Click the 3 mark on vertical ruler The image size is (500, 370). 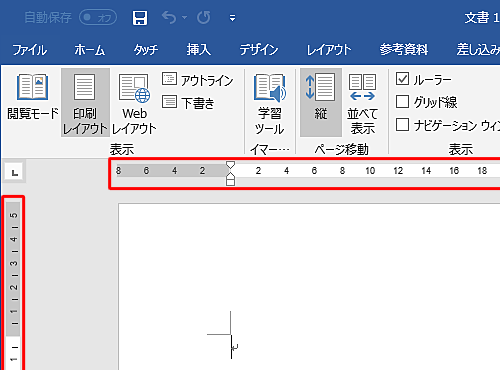coord(13,263)
